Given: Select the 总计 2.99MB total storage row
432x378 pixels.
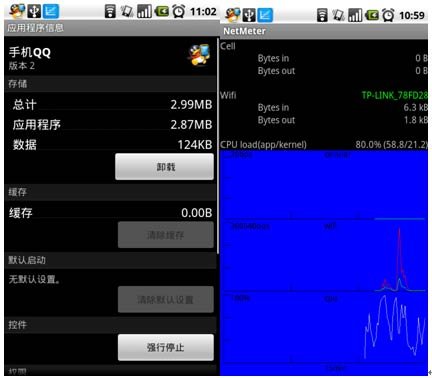Looking at the screenshot, I should (112, 105).
